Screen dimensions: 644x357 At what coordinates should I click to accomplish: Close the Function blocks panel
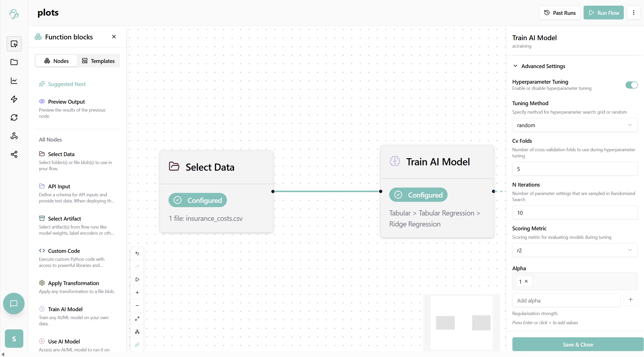click(x=114, y=37)
